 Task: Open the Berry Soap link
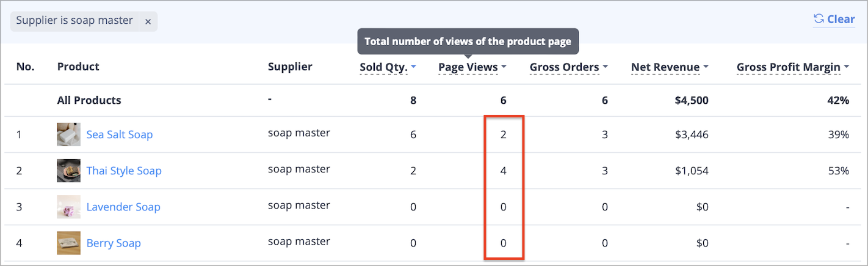click(x=114, y=243)
